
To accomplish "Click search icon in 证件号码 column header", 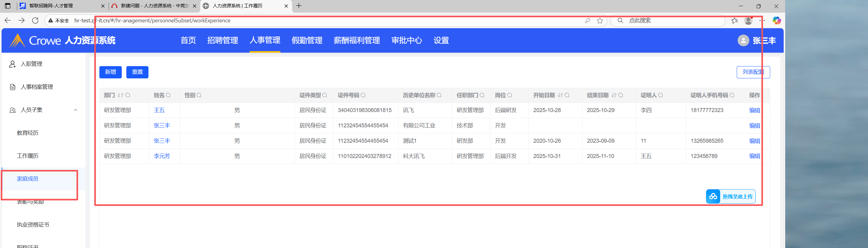I will click(x=363, y=95).
